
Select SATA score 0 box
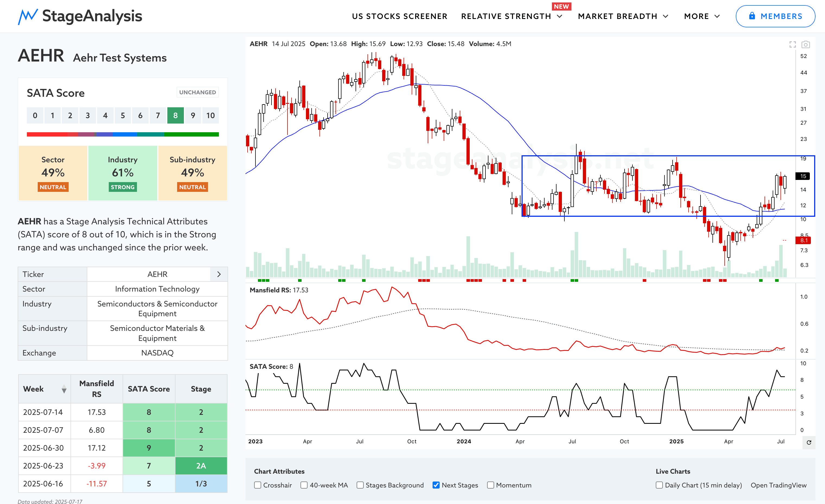point(35,115)
